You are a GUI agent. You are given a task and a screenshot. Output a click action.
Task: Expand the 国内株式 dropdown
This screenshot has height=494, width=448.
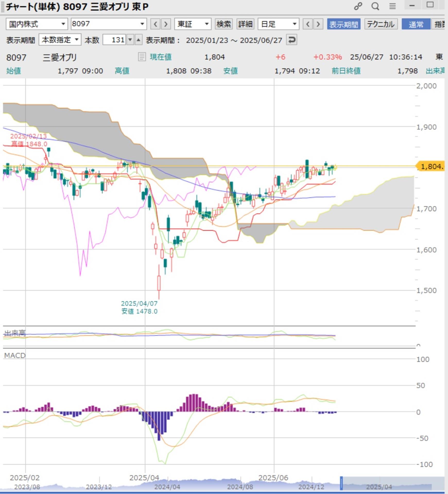pyautogui.click(x=37, y=24)
